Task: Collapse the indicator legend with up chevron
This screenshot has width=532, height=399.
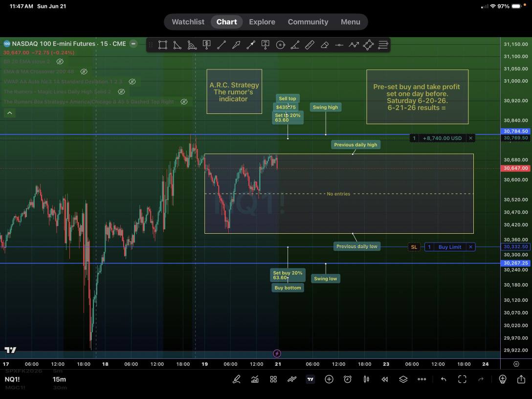Action: 10,112
